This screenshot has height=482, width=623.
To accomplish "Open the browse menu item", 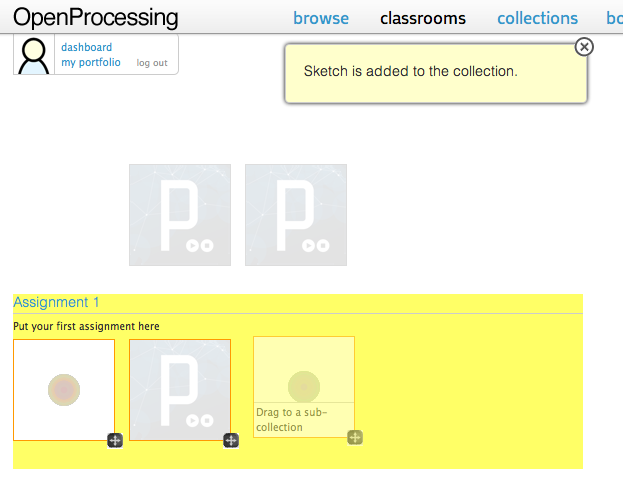I will [321, 18].
